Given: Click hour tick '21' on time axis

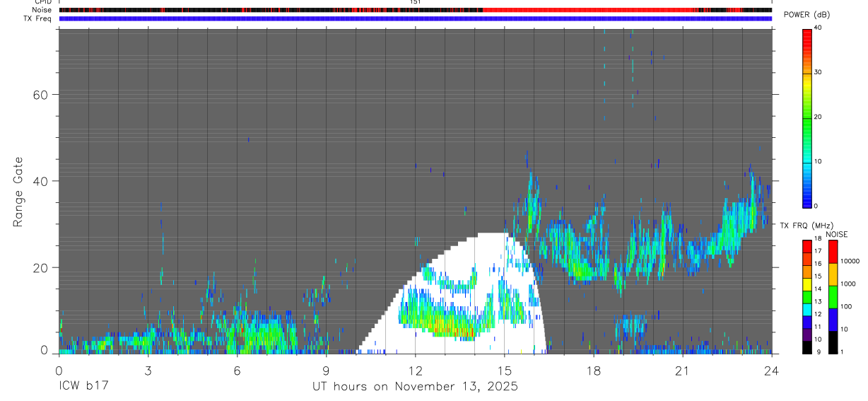Looking at the screenshot, I should coord(683,370).
